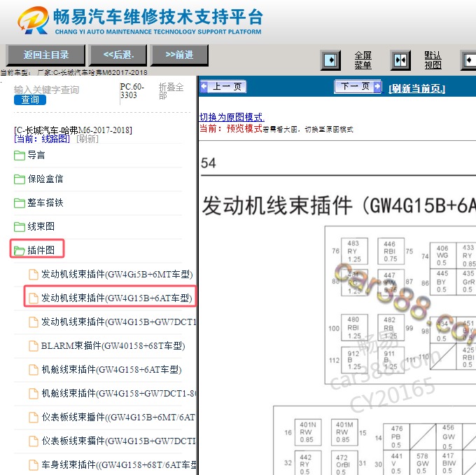Click connector pin cell 483 RY 1.25
This screenshot has width=476, height=475.
(x=354, y=252)
